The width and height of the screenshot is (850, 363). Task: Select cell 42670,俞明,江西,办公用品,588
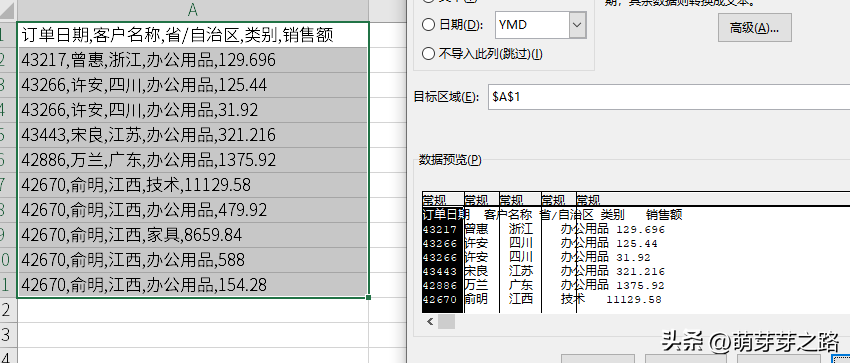(192, 260)
